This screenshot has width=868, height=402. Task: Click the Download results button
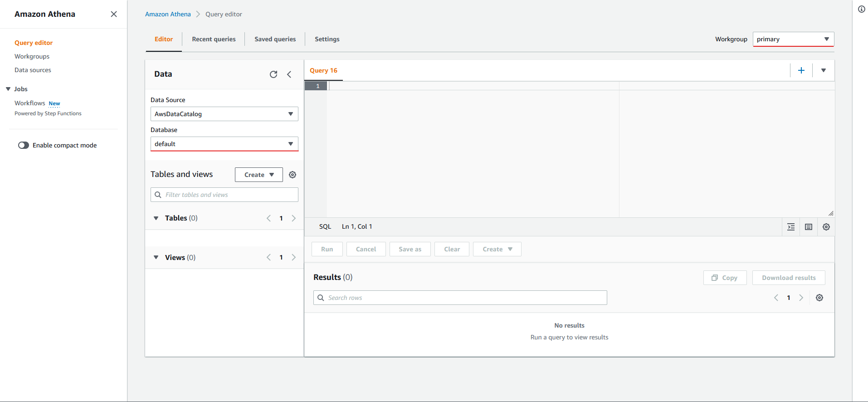click(x=789, y=278)
